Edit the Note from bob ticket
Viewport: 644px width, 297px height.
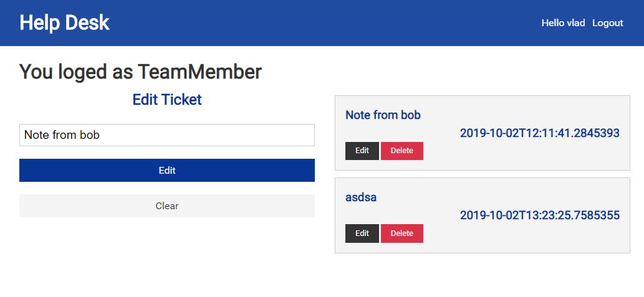tap(362, 151)
